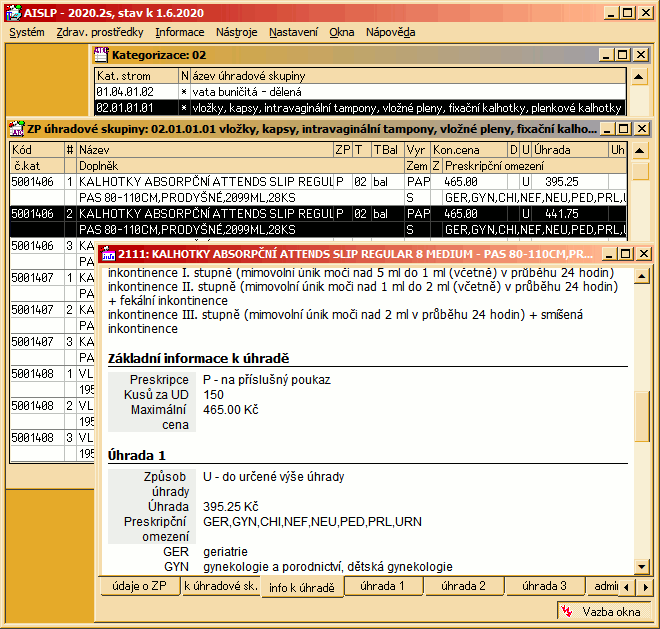Click the Preskripční omezení column header

(x=534, y=166)
